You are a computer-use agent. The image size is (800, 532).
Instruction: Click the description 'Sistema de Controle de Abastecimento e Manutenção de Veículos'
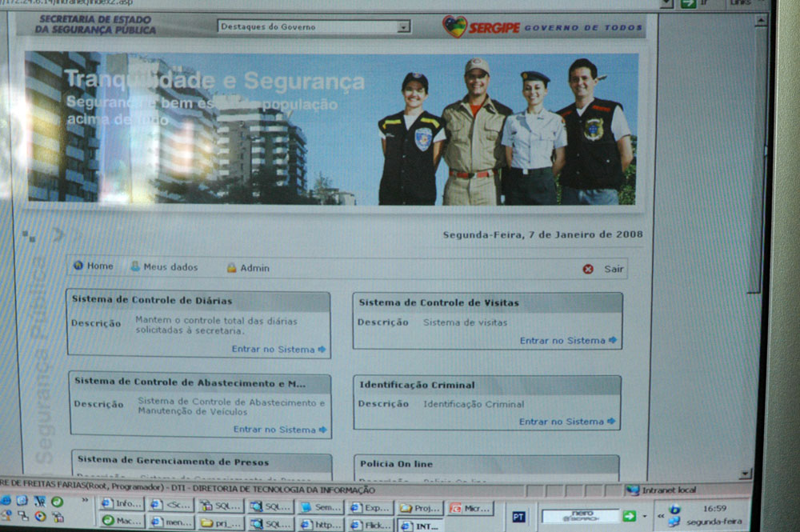[x=231, y=406]
